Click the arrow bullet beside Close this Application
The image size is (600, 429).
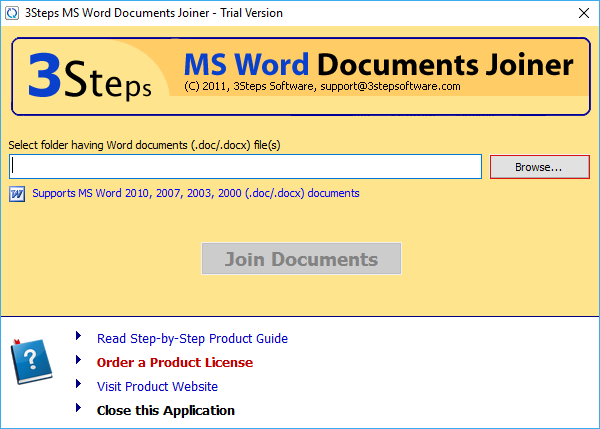tap(78, 408)
